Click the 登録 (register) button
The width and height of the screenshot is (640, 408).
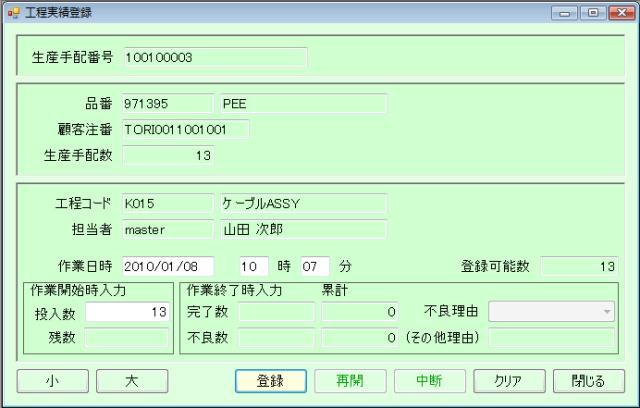point(268,381)
